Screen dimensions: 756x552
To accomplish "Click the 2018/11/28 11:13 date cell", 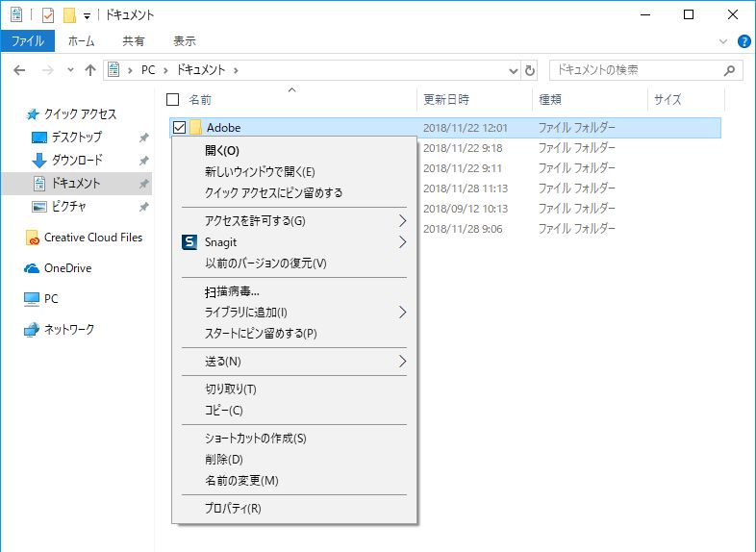I will 466,188.
